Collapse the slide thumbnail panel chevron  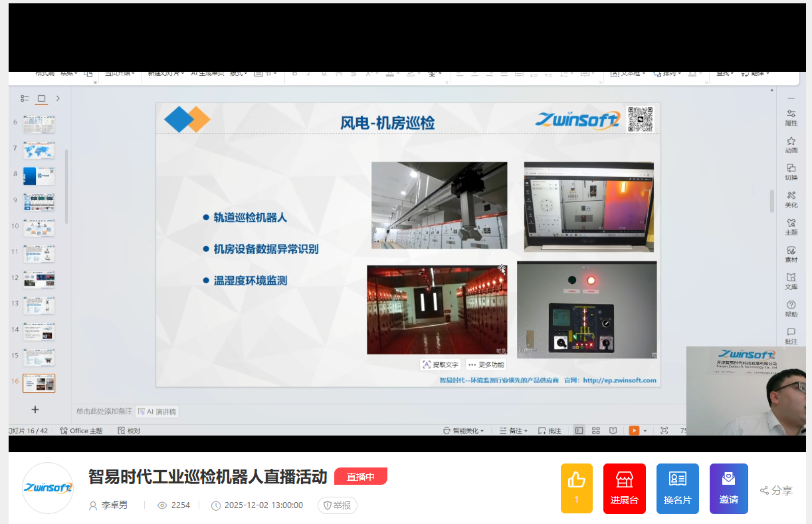pos(58,98)
